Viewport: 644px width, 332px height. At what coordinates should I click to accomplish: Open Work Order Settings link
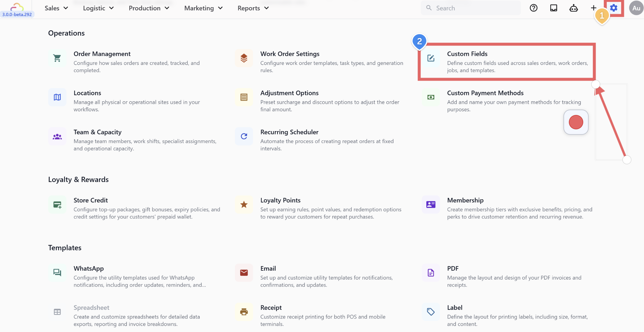point(290,54)
